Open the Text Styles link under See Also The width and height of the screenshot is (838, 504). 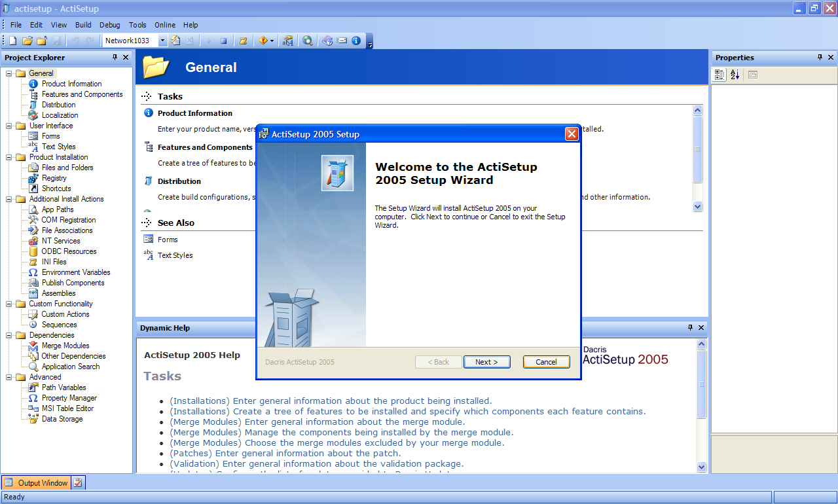175,255
